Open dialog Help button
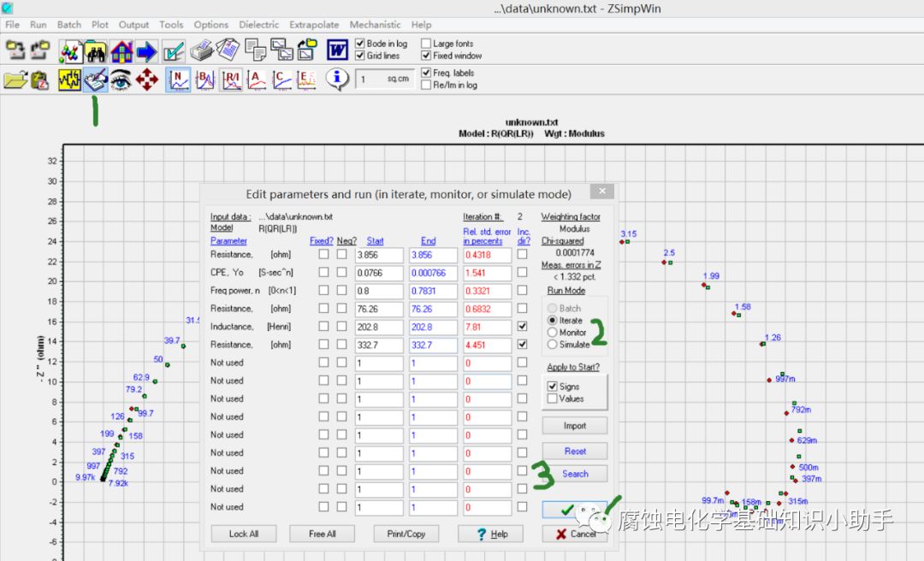Screen dimensions: 924x561 pyautogui.click(x=490, y=534)
